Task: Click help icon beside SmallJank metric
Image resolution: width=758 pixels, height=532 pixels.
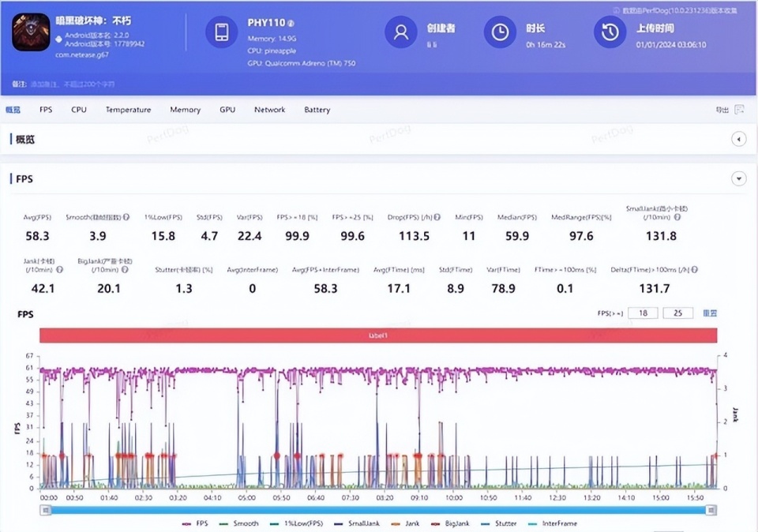Action: pyautogui.click(x=677, y=216)
